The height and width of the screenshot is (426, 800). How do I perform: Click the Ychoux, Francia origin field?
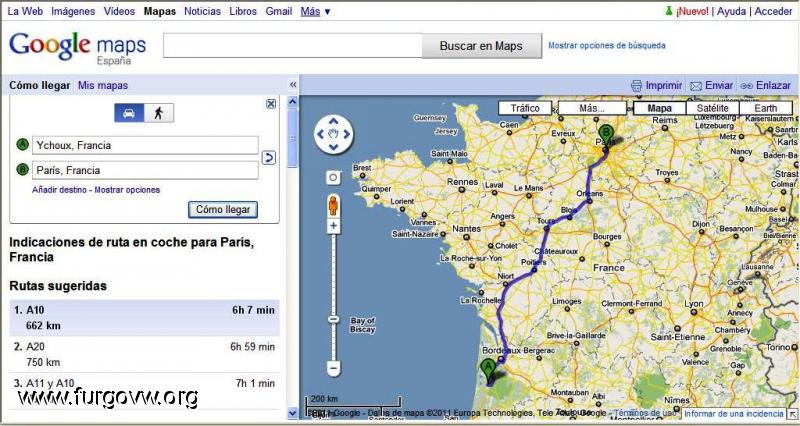click(x=145, y=145)
